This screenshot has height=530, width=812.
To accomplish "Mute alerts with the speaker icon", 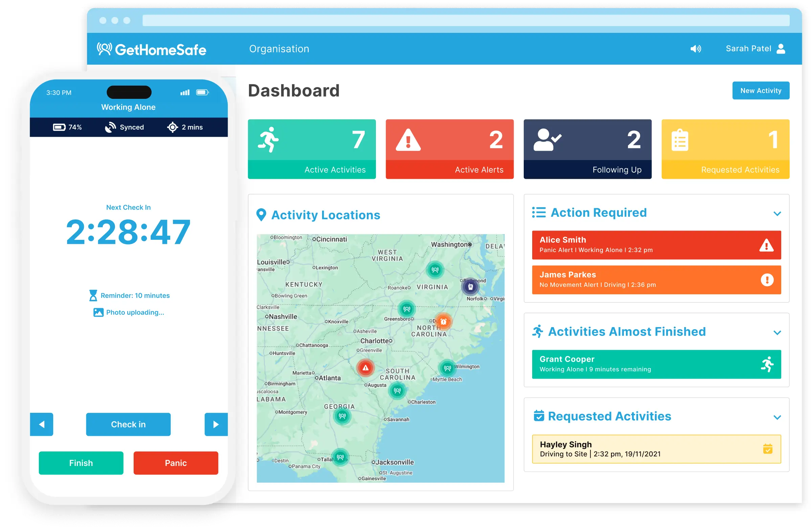I will (x=696, y=49).
